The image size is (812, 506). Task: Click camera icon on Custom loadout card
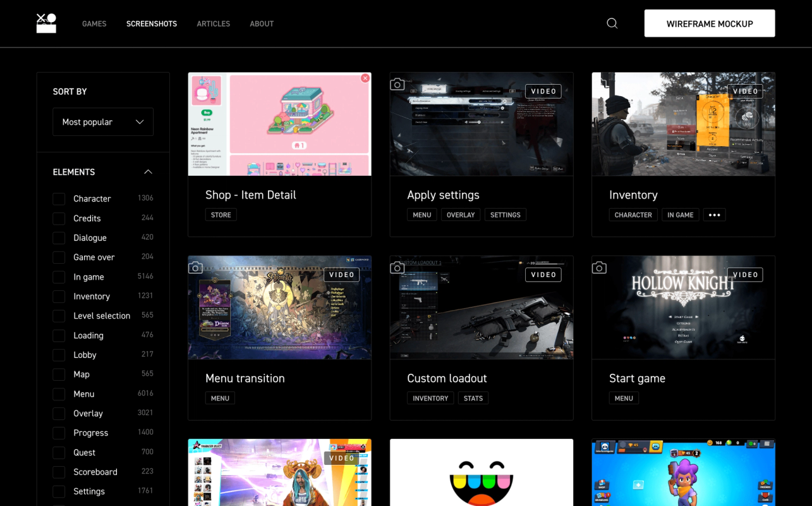click(x=397, y=268)
